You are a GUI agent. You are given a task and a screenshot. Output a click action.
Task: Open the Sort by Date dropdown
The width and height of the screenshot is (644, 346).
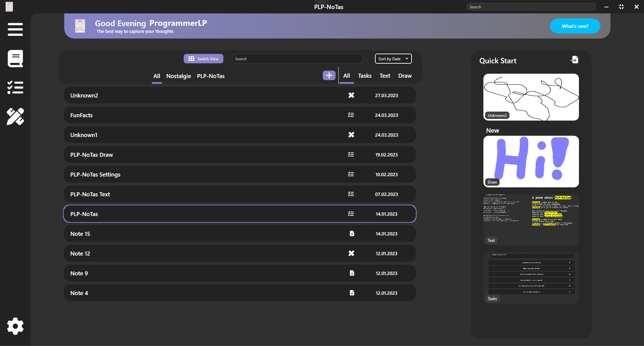[393, 59]
